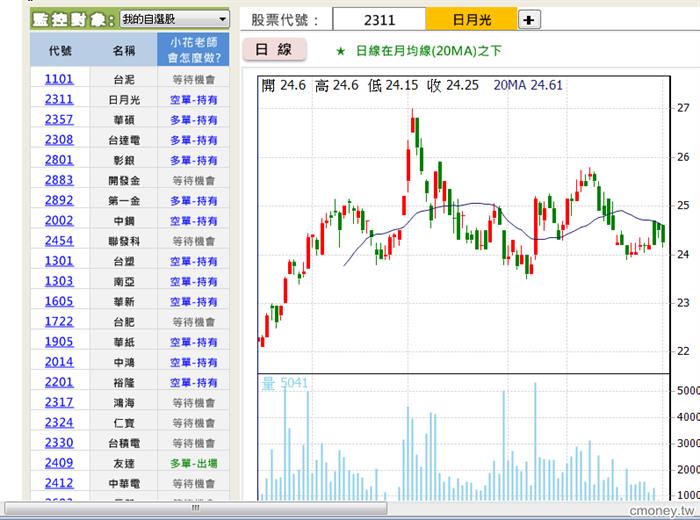Open stock code link 2801
This screenshot has width=700, height=520.
click(59, 160)
